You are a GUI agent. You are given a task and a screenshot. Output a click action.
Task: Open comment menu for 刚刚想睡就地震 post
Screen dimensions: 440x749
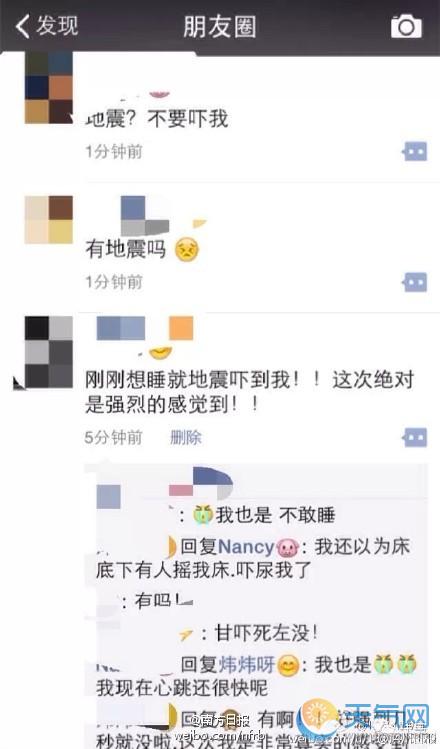point(414,437)
